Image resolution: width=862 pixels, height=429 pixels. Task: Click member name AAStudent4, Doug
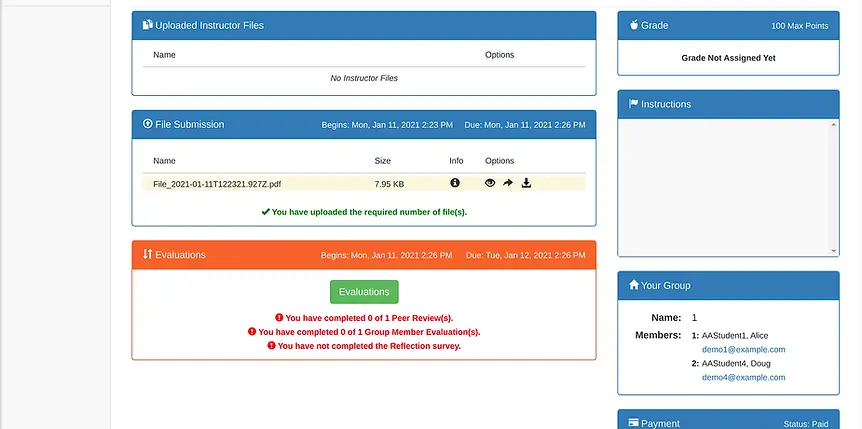tap(736, 364)
